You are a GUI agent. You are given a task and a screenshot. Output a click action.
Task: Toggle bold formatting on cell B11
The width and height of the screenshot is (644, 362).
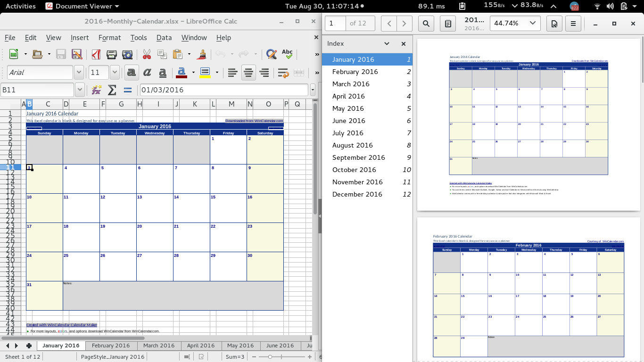tap(131, 72)
